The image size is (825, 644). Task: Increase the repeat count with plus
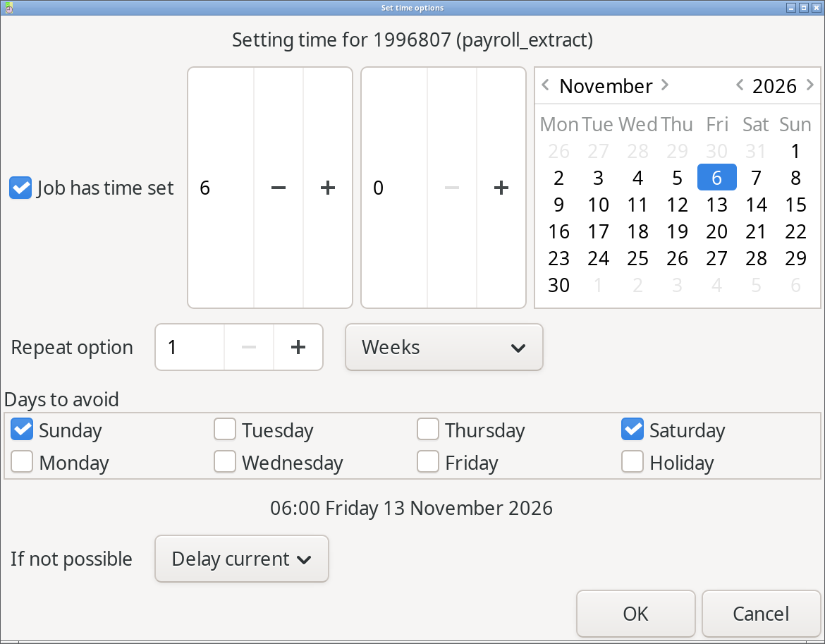[298, 347]
